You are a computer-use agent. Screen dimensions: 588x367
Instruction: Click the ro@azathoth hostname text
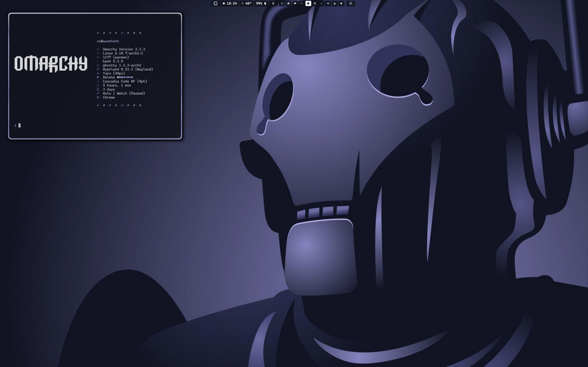coord(108,41)
